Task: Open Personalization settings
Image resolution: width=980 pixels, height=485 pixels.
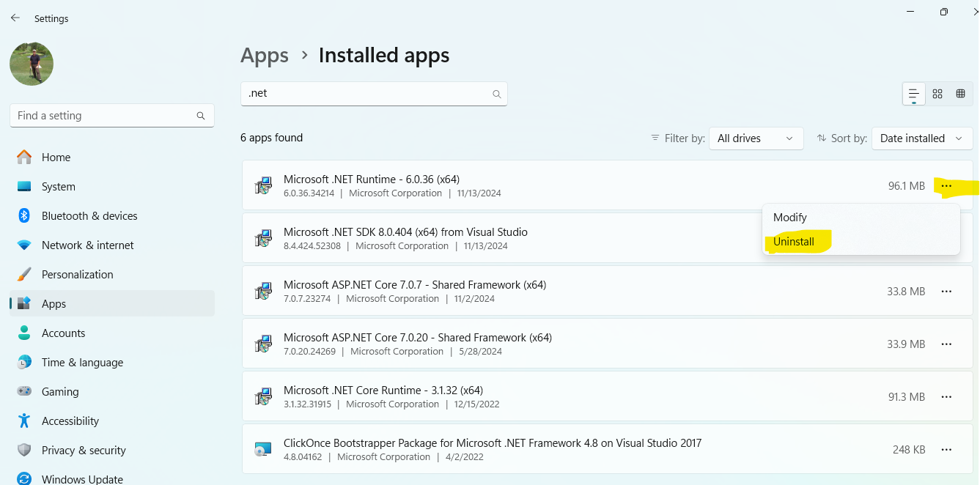Action: (x=112, y=275)
